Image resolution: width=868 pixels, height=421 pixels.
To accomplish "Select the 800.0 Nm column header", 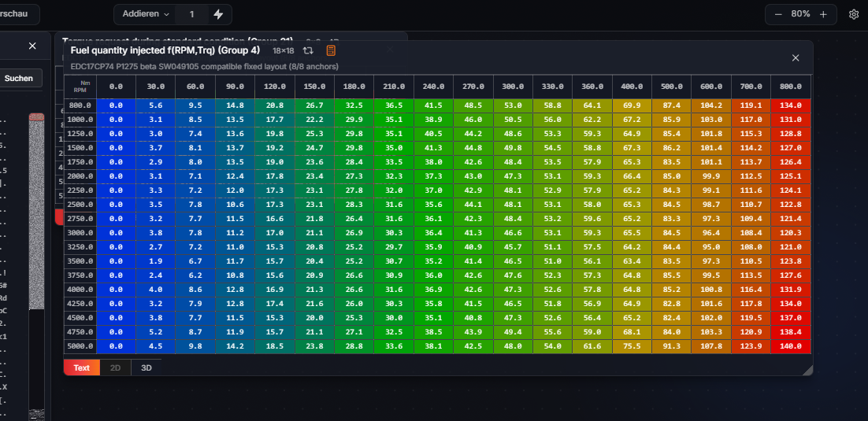I will [x=791, y=87].
